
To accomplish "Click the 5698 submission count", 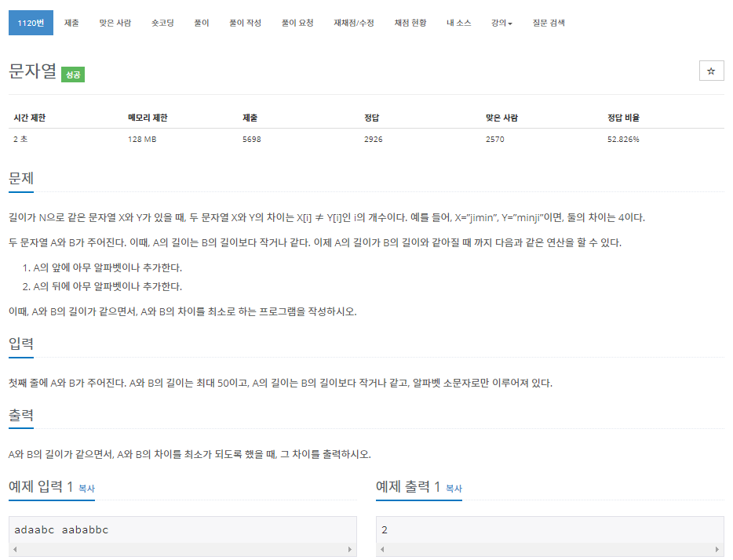I will point(251,139).
